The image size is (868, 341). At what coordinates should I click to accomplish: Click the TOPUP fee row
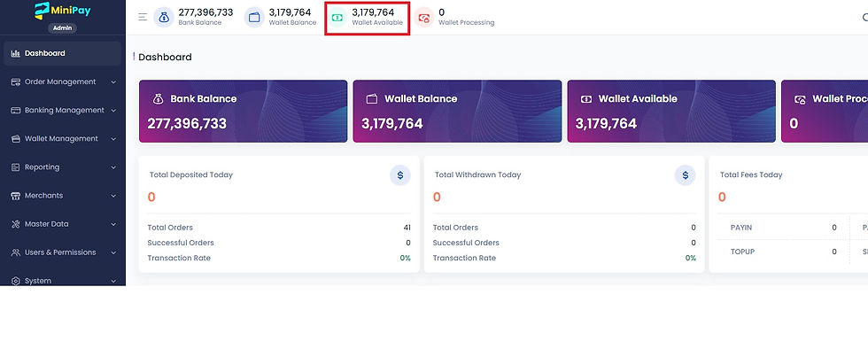click(783, 252)
